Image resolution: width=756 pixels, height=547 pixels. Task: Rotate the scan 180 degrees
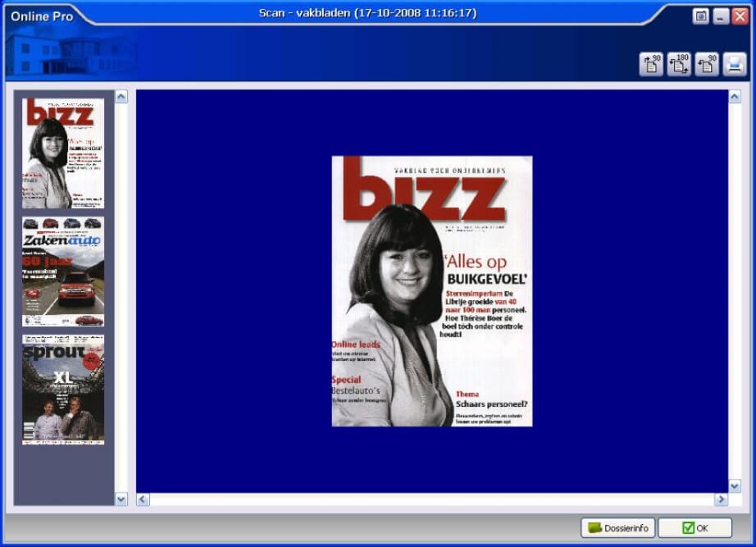(679, 64)
